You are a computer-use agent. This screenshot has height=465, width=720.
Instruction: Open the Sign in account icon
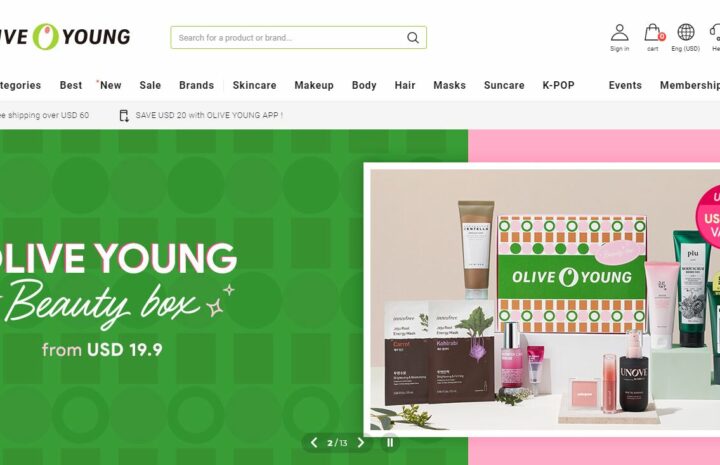click(x=619, y=33)
